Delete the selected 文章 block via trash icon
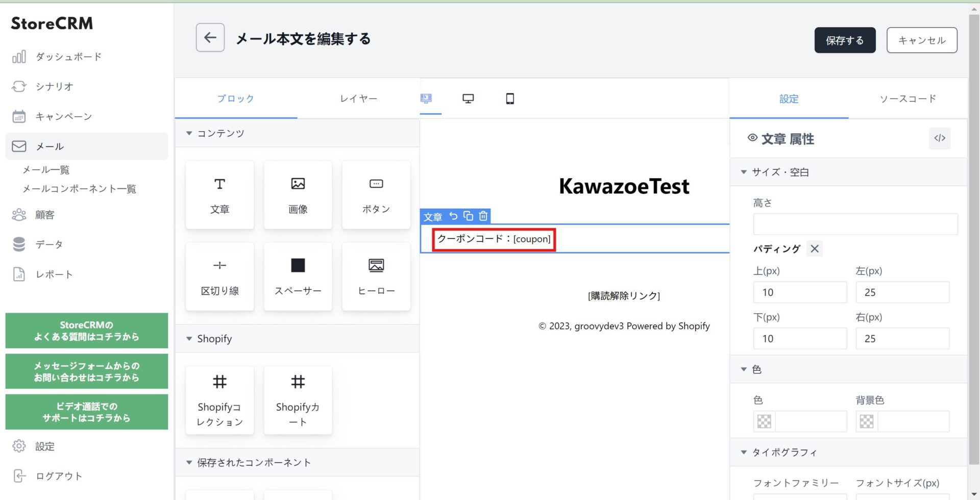 coord(483,216)
